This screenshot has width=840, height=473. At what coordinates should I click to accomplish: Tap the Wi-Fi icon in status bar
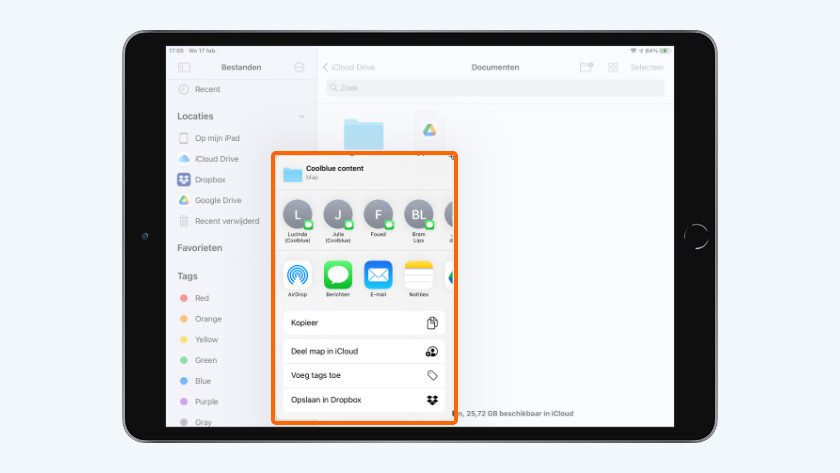coord(633,51)
